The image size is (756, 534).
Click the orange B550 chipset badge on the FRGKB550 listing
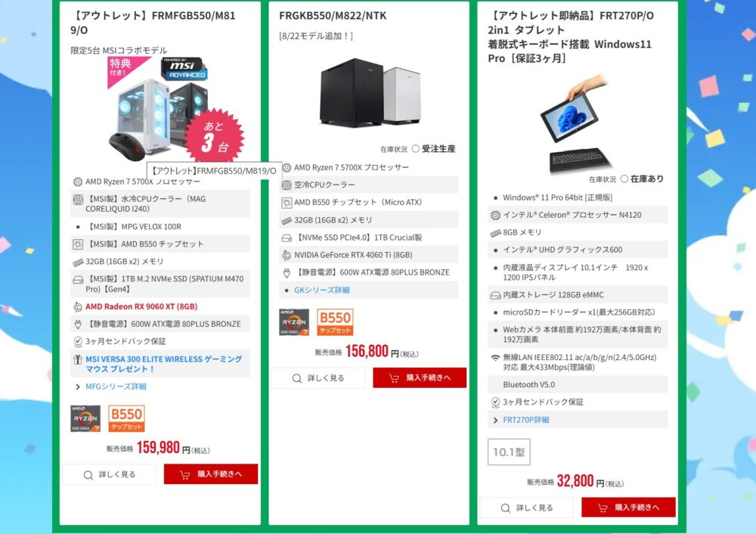click(335, 322)
